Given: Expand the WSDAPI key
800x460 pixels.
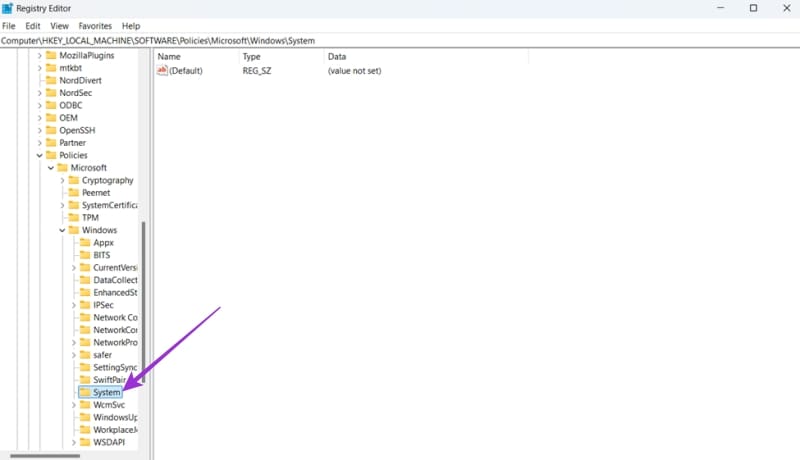Looking at the screenshot, I should click(73, 442).
